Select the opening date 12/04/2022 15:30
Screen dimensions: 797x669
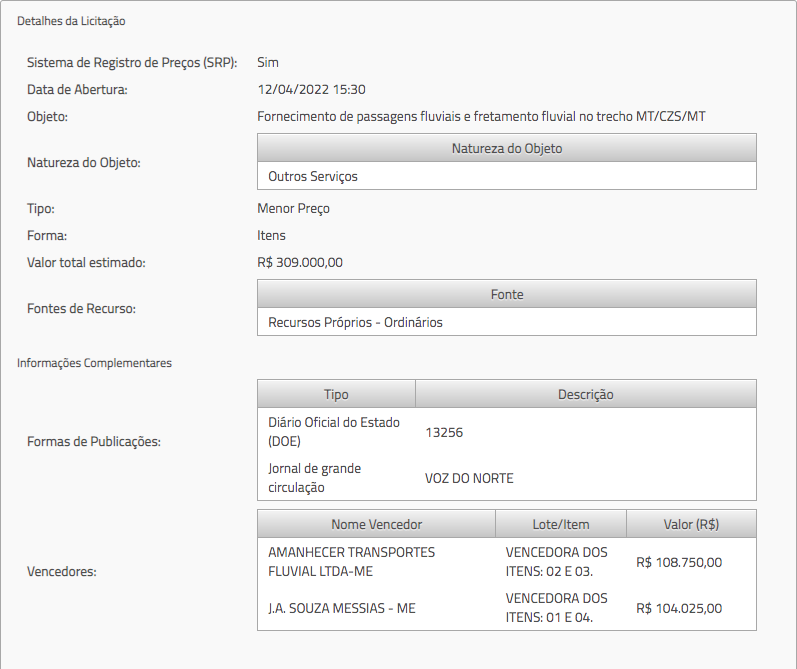(311, 89)
